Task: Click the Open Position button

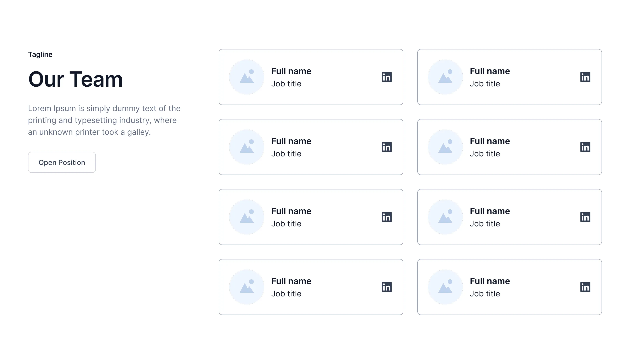Action: tap(62, 162)
